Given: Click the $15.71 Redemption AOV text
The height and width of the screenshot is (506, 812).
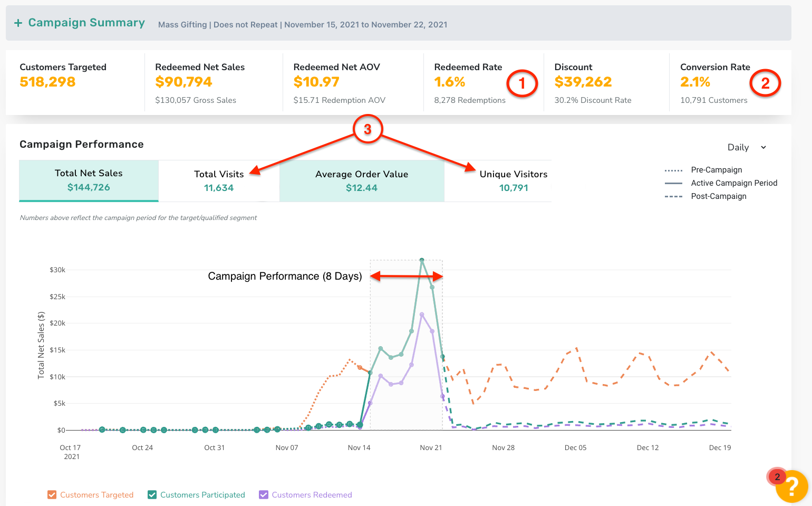Looking at the screenshot, I should [339, 100].
